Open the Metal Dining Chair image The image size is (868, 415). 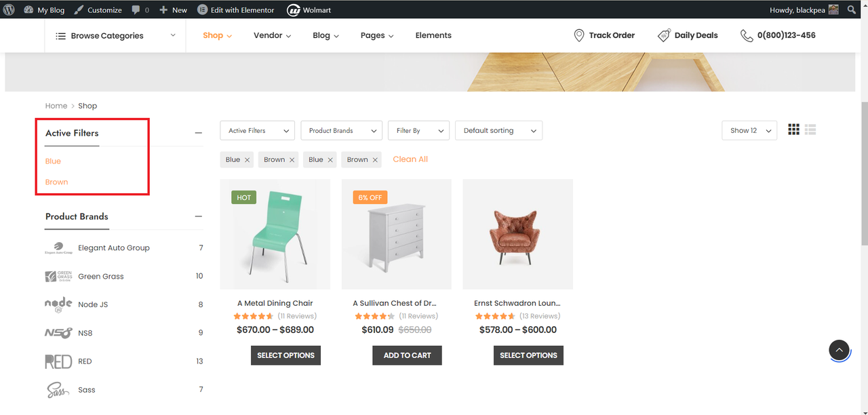pyautogui.click(x=275, y=235)
